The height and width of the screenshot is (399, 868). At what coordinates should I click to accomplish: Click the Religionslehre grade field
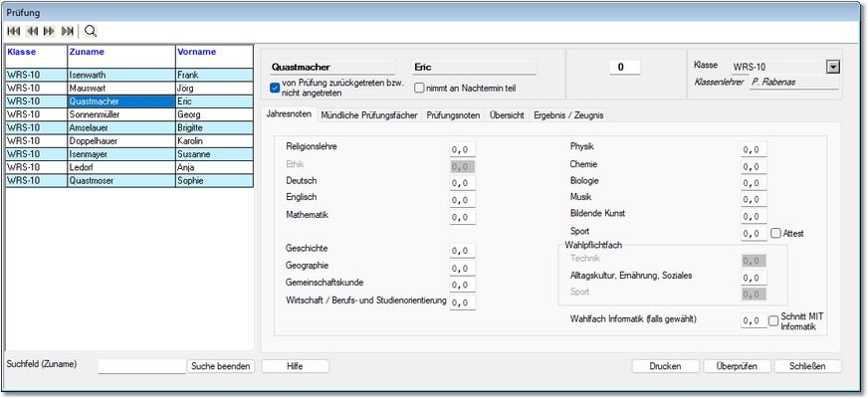(x=463, y=149)
